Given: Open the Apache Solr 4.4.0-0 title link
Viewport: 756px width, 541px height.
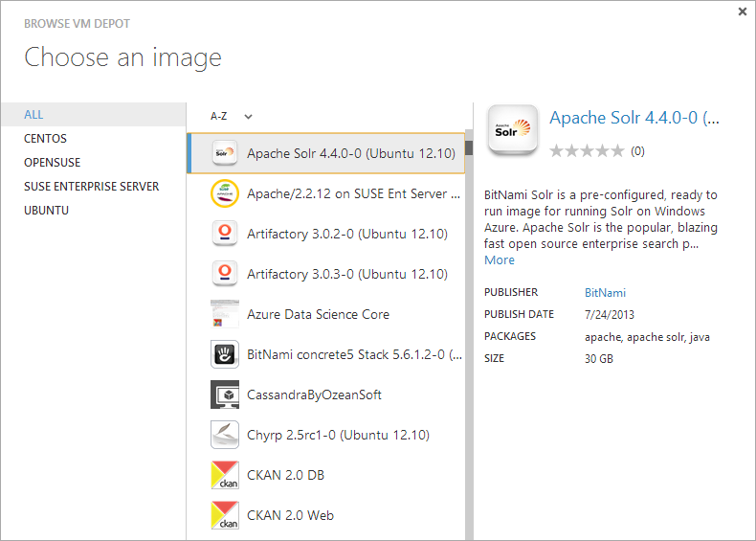Looking at the screenshot, I should [634, 118].
